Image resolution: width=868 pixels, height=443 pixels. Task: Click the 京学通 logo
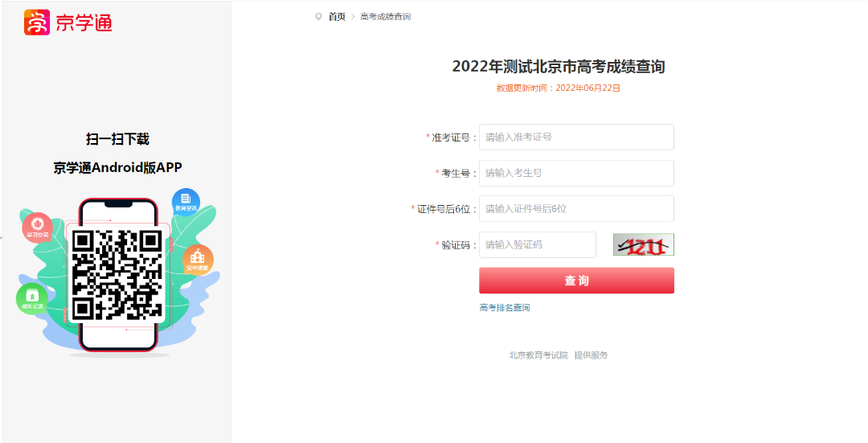pos(68,23)
